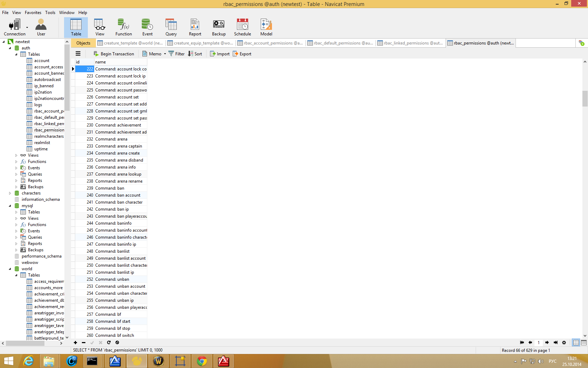Open the Memo dropdown arrow

point(165,54)
